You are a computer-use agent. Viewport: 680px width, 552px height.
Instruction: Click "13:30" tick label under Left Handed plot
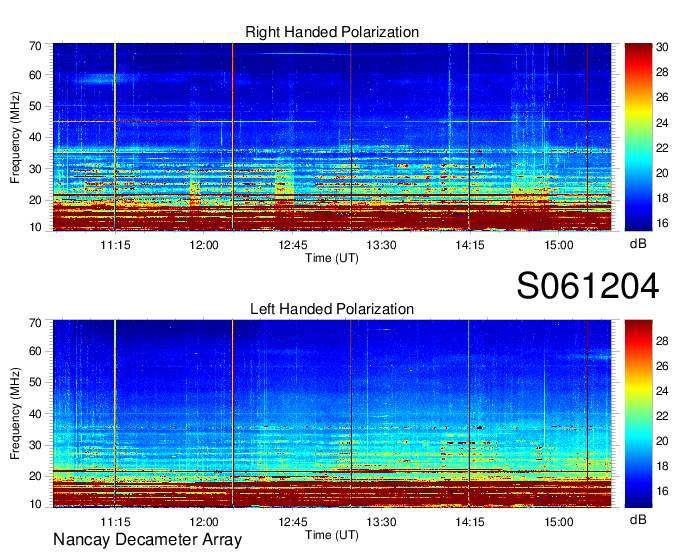[381, 522]
